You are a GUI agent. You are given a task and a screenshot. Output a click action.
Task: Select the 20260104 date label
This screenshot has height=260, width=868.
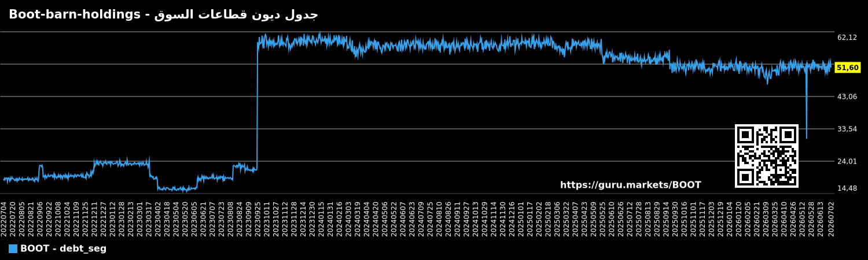pos(730,218)
